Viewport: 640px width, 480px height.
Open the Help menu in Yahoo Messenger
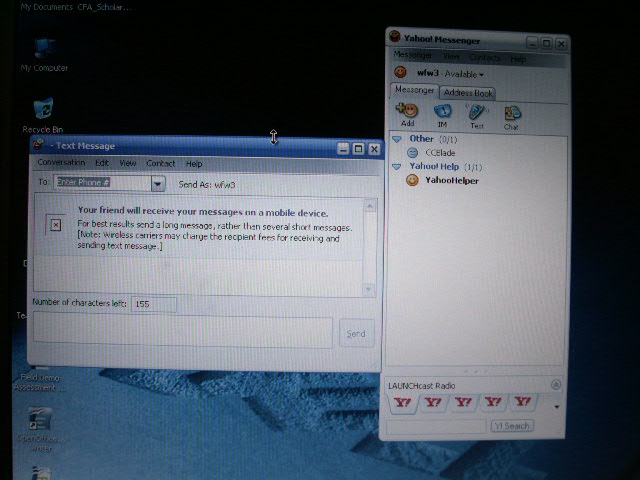pos(518,59)
